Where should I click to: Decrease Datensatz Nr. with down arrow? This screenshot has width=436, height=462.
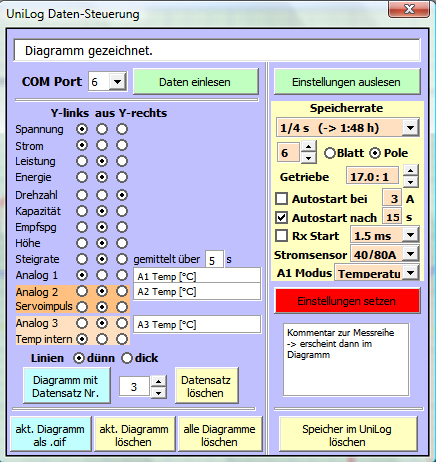pos(158,393)
